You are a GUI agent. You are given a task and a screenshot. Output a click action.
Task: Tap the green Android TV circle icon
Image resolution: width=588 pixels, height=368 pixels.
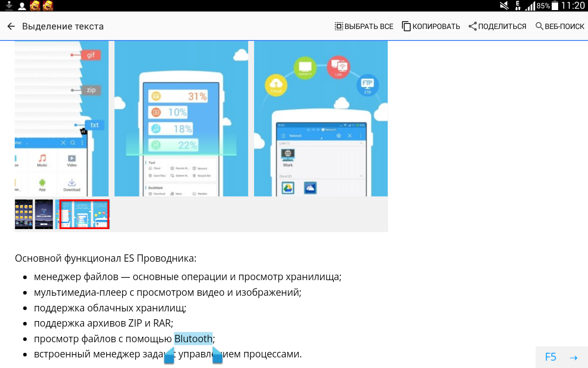click(305, 68)
